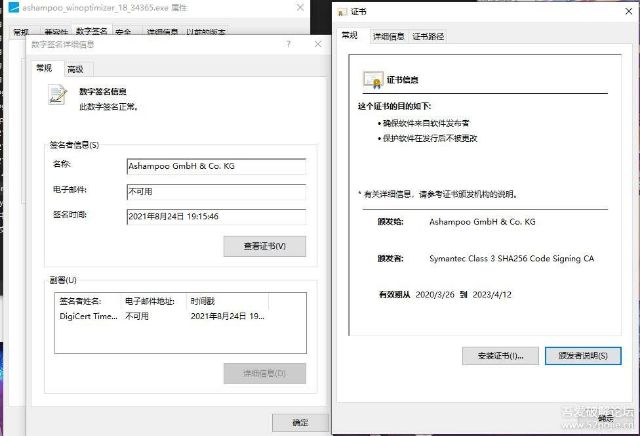Image resolution: width=640 pixels, height=436 pixels.
Task: Click the 不可用 cell in the countersignature row
Action: click(x=137, y=316)
